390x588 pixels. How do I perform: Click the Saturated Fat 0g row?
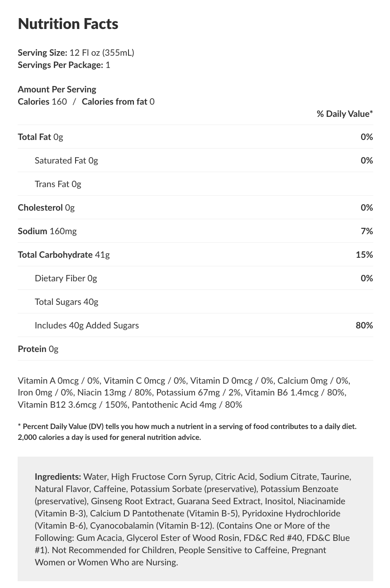coord(66,160)
